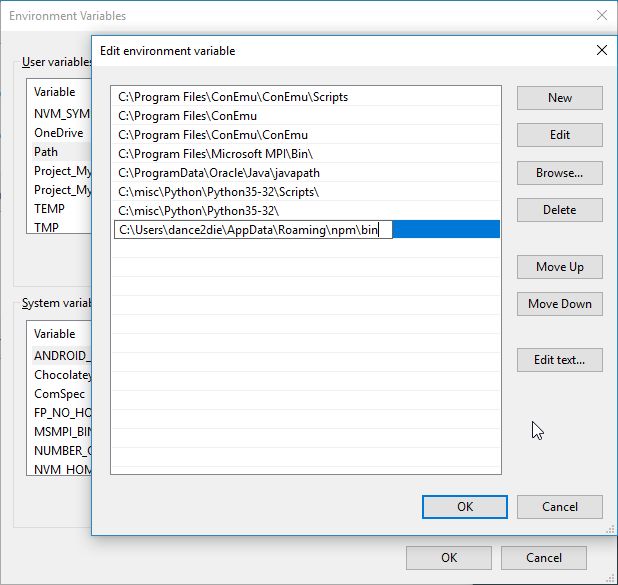
Task: Confirm Edit environment variable dialog with OK
Action: click(x=464, y=507)
